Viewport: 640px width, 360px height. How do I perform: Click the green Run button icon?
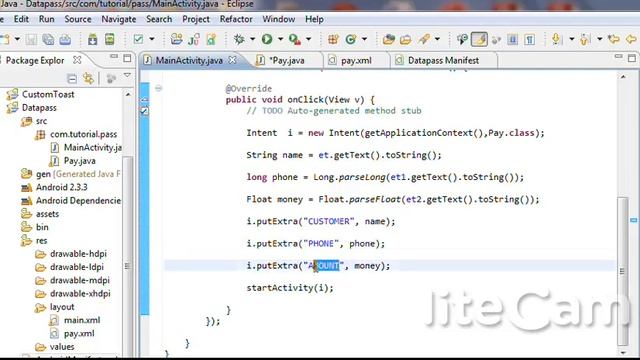pyautogui.click(x=267, y=40)
